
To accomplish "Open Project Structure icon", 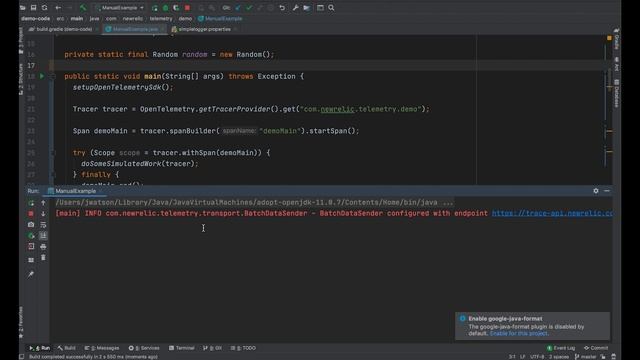I will click(x=307, y=8).
